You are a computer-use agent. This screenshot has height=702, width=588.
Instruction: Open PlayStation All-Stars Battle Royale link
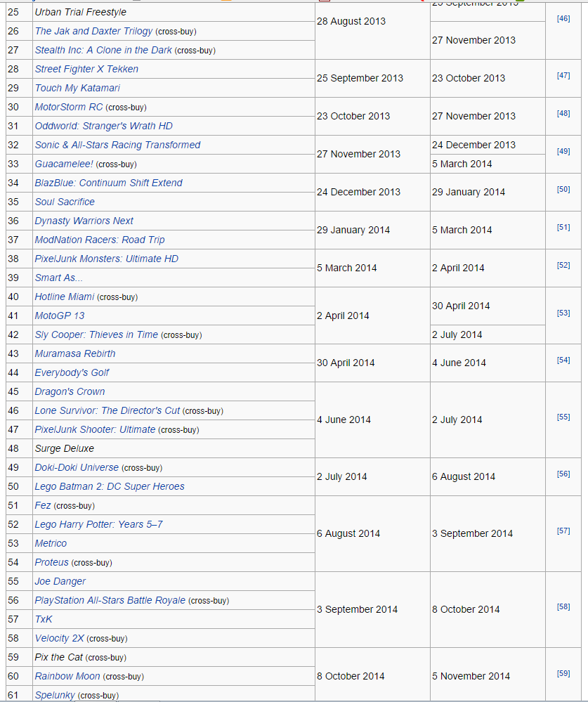110,600
